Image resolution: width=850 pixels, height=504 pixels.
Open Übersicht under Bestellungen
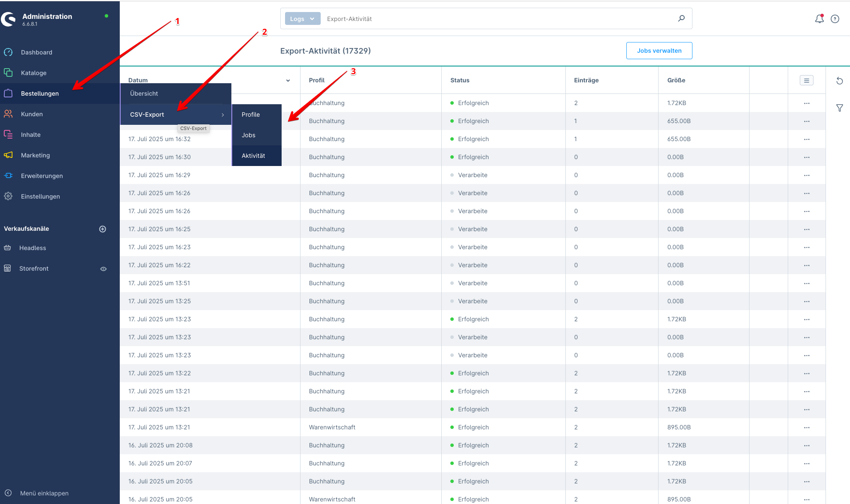144,94
